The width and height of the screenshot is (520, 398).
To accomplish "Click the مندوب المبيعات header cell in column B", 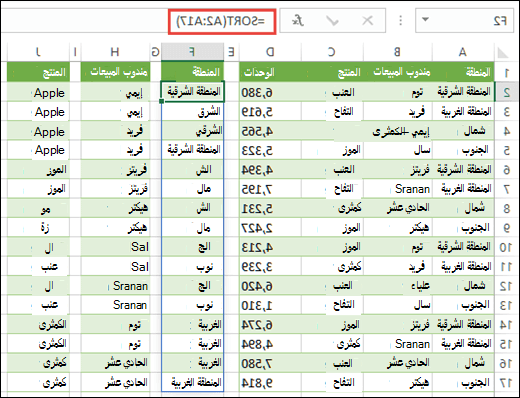I will pos(397,72).
